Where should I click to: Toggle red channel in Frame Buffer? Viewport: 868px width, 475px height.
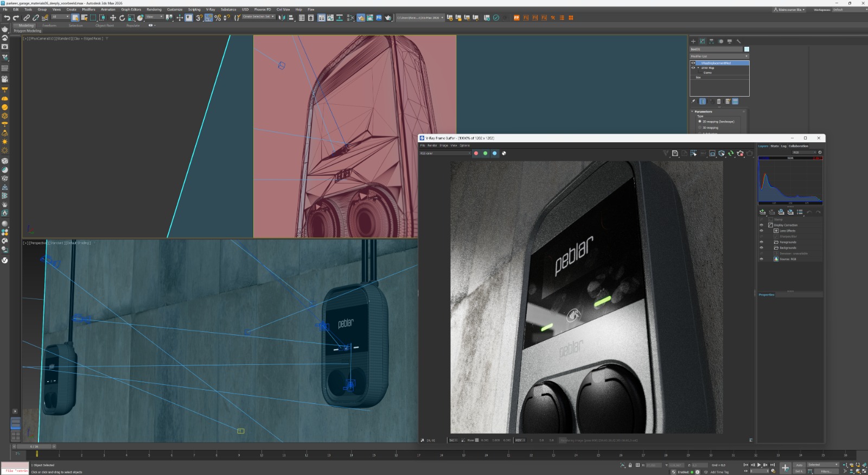tap(476, 154)
